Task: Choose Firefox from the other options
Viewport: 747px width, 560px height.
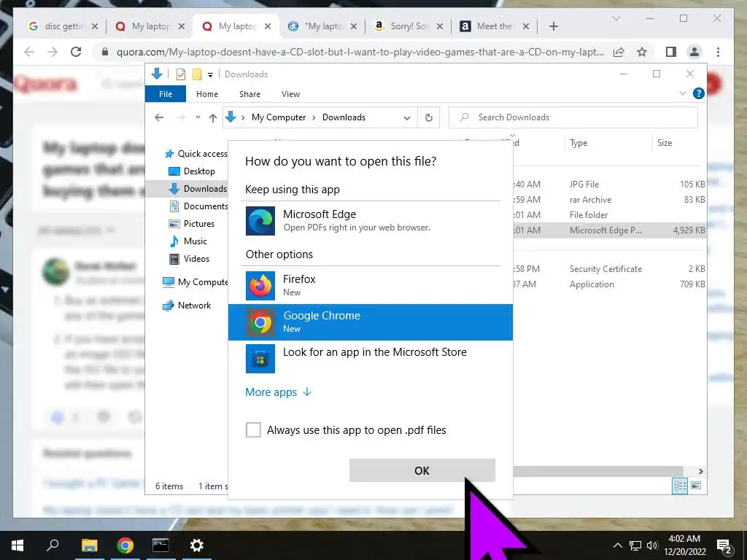Action: (370, 285)
